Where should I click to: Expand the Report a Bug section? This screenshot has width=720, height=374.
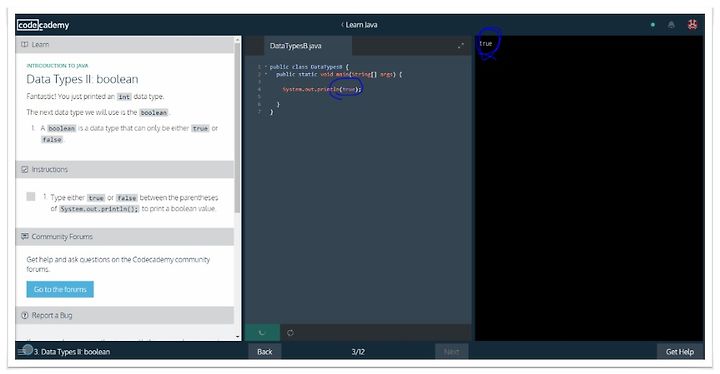point(125,315)
